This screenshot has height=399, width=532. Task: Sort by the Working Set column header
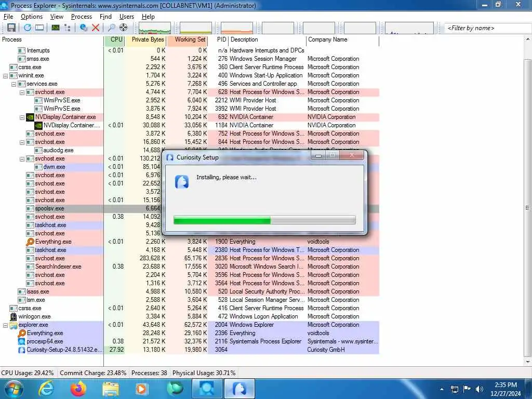coord(187,39)
